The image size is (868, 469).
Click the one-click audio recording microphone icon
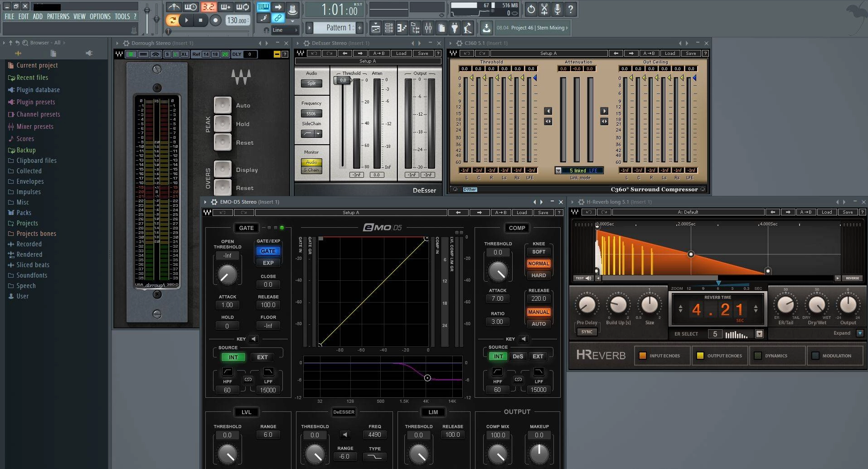557,9
